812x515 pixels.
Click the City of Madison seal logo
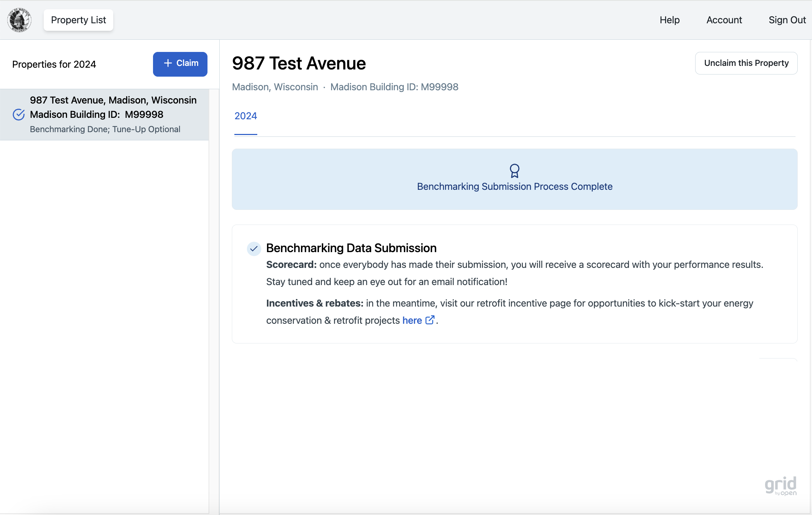tap(19, 20)
